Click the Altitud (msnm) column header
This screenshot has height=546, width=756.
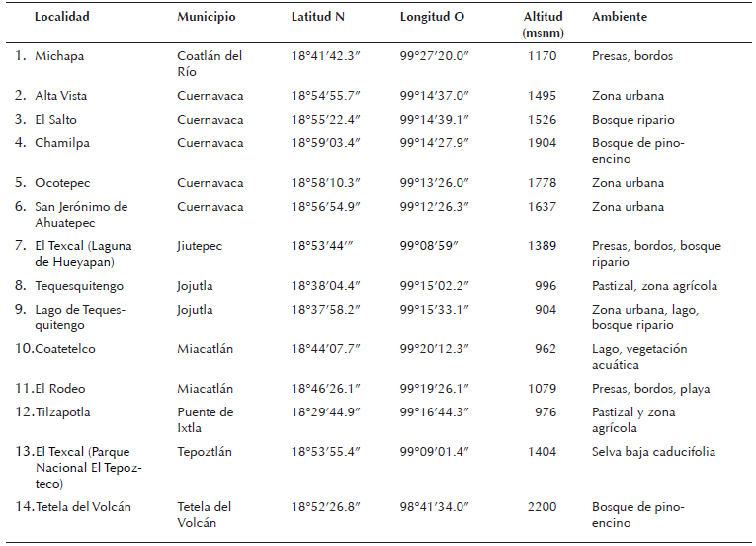tap(541, 24)
